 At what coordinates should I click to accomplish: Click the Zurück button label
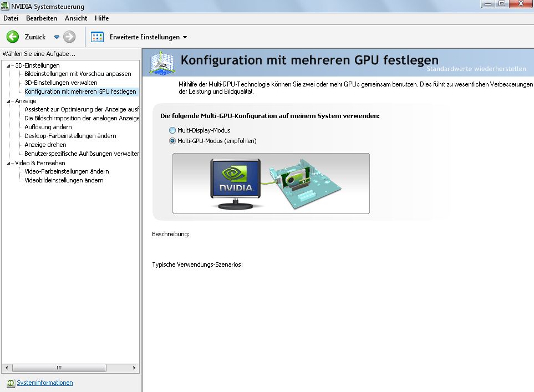tap(35, 37)
